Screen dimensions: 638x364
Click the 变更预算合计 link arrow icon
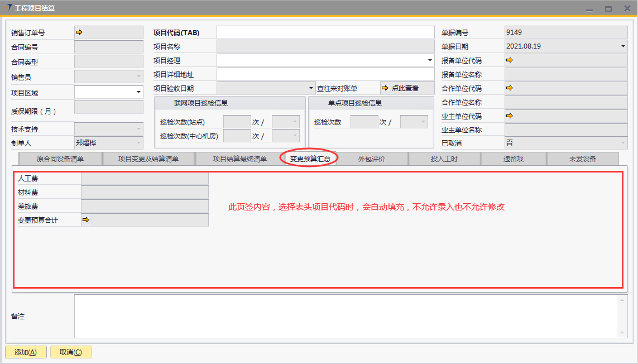[x=85, y=220]
